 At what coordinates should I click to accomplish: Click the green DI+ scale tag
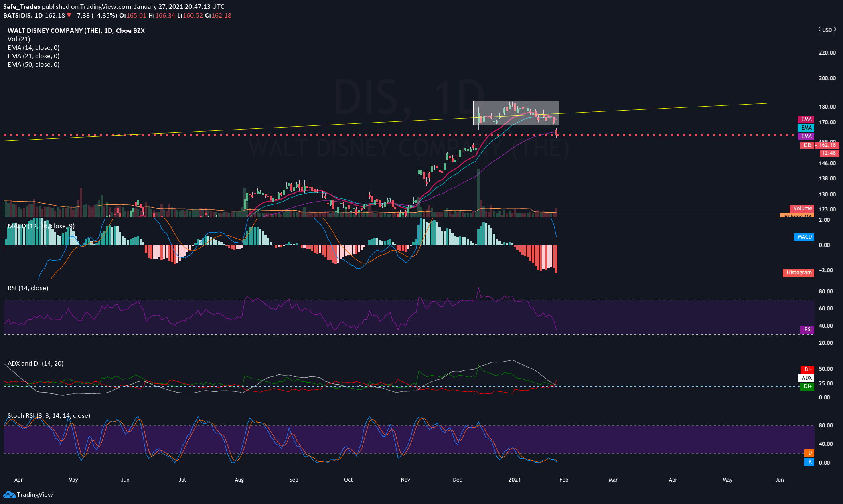click(807, 386)
